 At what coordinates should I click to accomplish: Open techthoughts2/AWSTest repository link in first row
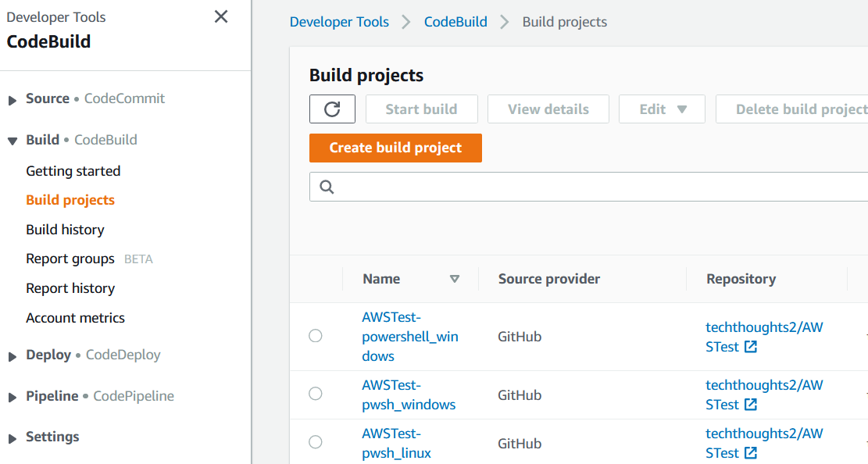(x=764, y=337)
